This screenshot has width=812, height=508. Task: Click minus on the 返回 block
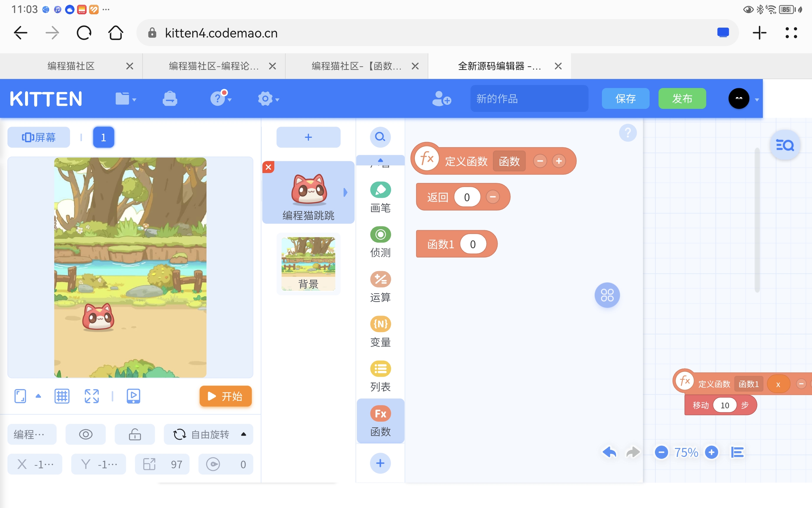pyautogui.click(x=493, y=197)
